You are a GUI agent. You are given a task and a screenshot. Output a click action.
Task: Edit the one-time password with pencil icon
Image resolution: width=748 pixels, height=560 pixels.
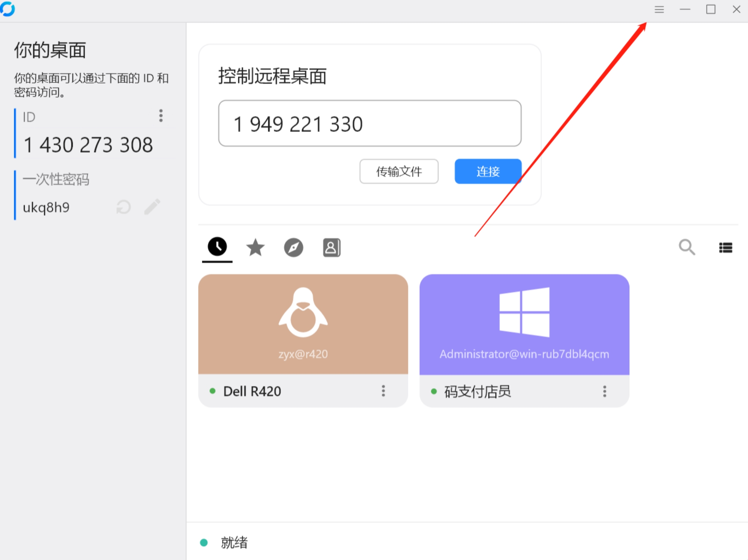(x=152, y=207)
